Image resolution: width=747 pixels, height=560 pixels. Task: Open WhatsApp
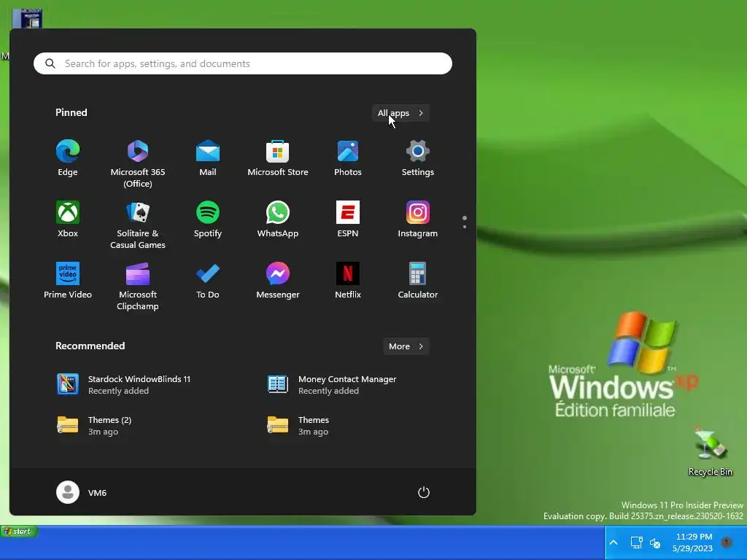click(278, 219)
